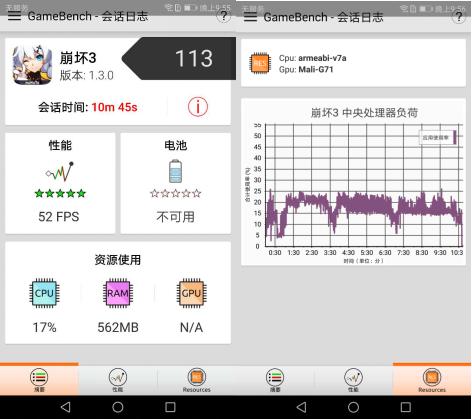Image resolution: width=472 pixels, height=419 pixels.
Task: Tap help question mark on left screen
Action: (224, 16)
